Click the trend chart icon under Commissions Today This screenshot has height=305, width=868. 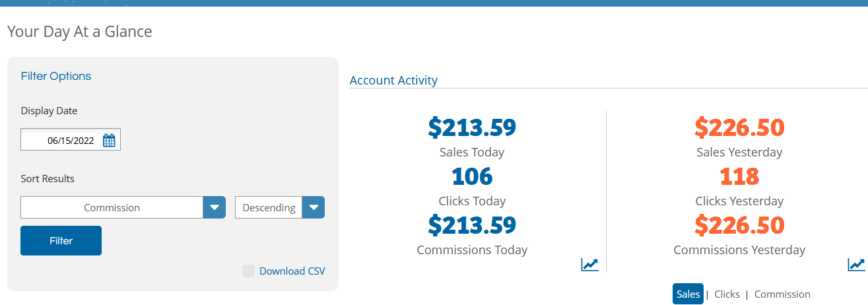pos(589,265)
